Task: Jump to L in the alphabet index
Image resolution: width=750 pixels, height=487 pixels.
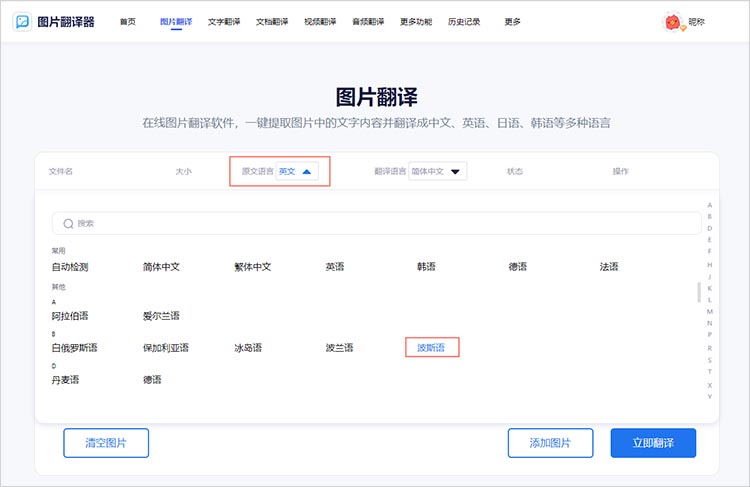Action: pyautogui.click(x=710, y=299)
